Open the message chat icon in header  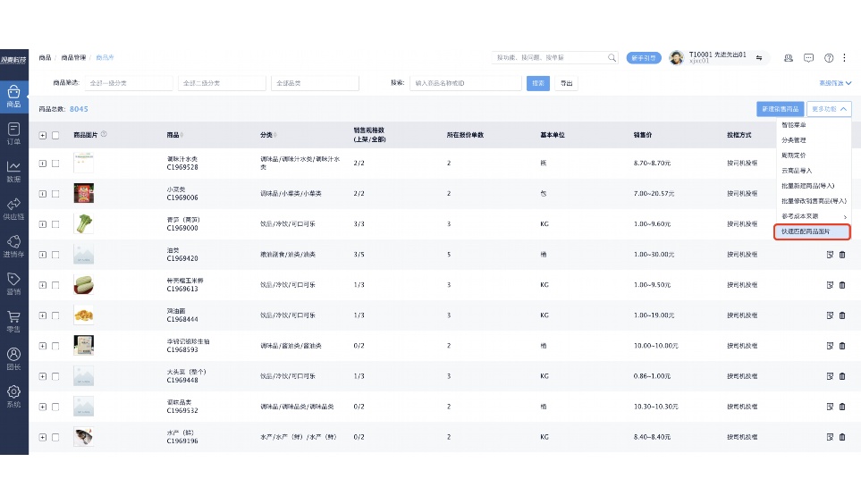click(808, 58)
